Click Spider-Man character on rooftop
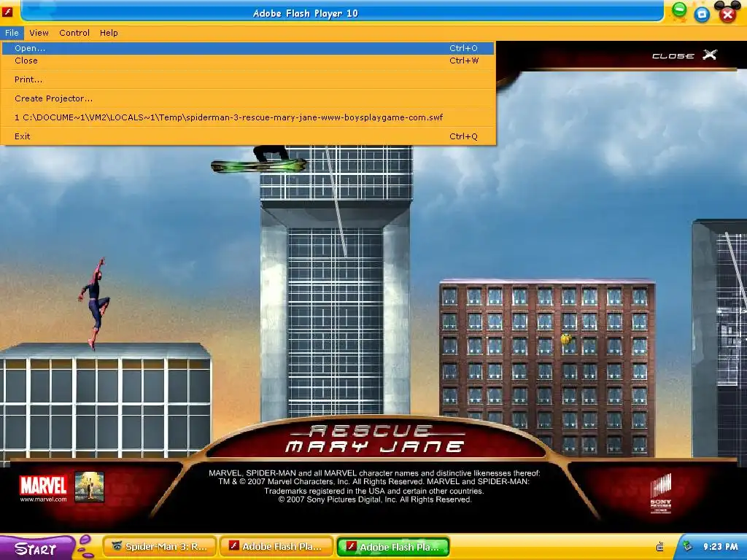747x560 pixels. (x=95, y=304)
